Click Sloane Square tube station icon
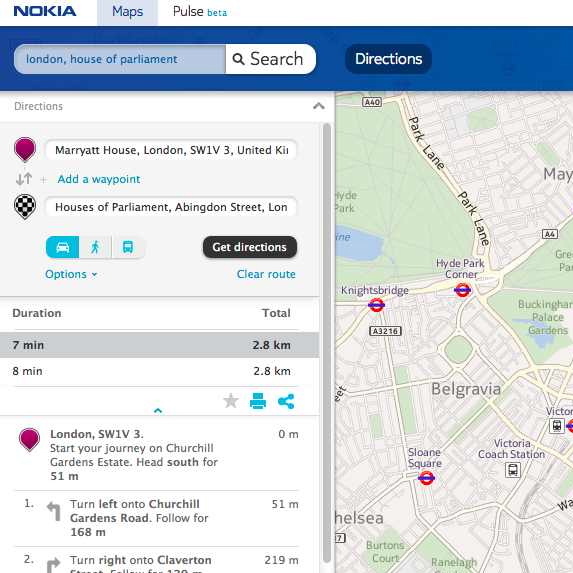The height and width of the screenshot is (573, 573). click(426, 478)
